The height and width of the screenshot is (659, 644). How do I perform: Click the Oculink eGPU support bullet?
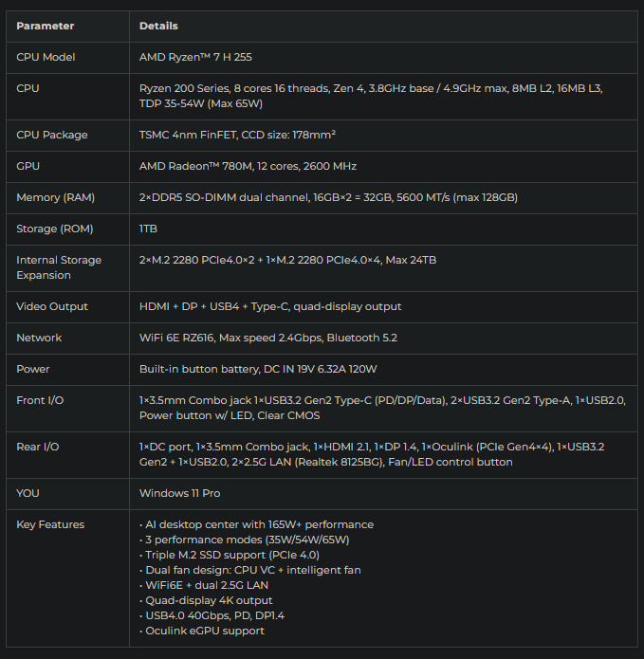(202, 631)
